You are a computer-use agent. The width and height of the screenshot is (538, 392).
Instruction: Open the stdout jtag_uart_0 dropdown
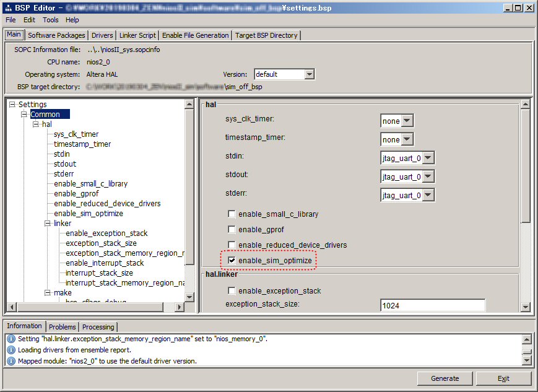click(x=428, y=176)
